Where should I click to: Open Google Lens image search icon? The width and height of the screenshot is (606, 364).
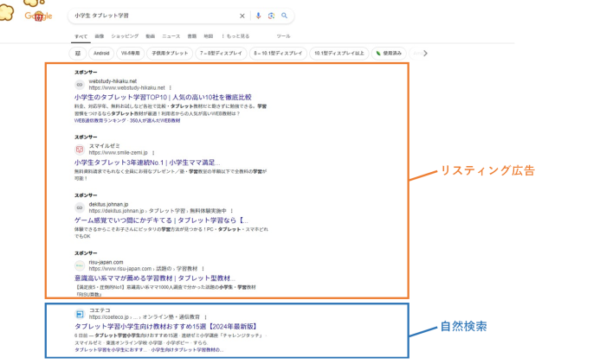click(271, 16)
